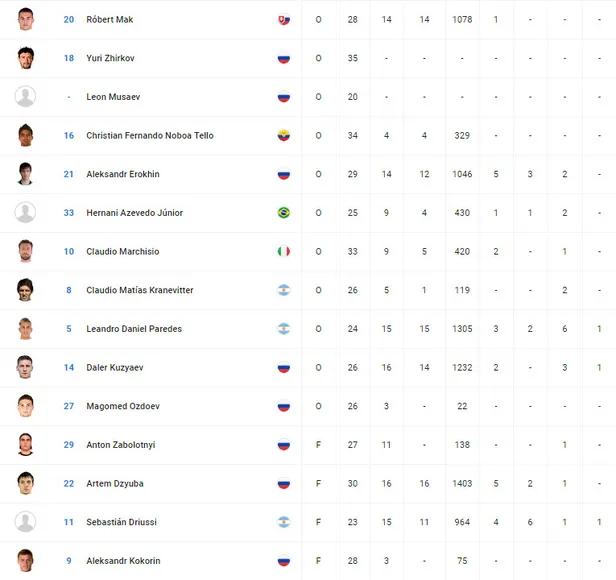Image resolution: width=616 pixels, height=580 pixels.
Task: Open the Aleksandr Kokorin player link
Action: (x=123, y=560)
